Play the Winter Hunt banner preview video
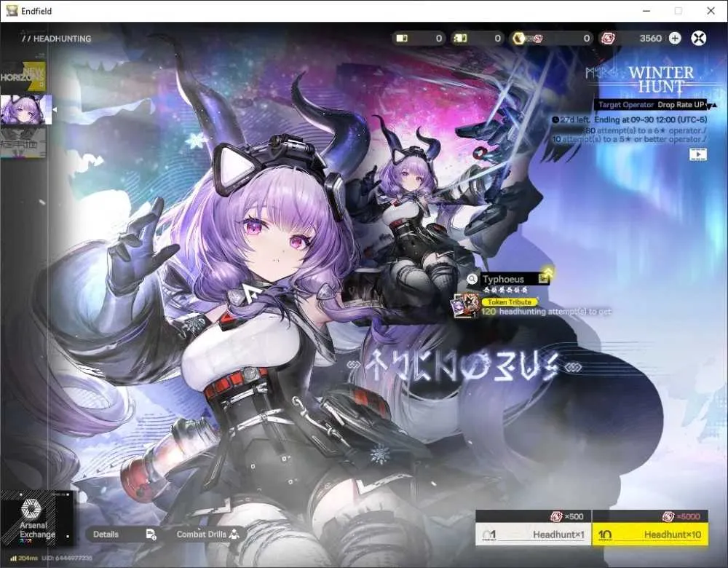This screenshot has width=728, height=568. (698, 154)
